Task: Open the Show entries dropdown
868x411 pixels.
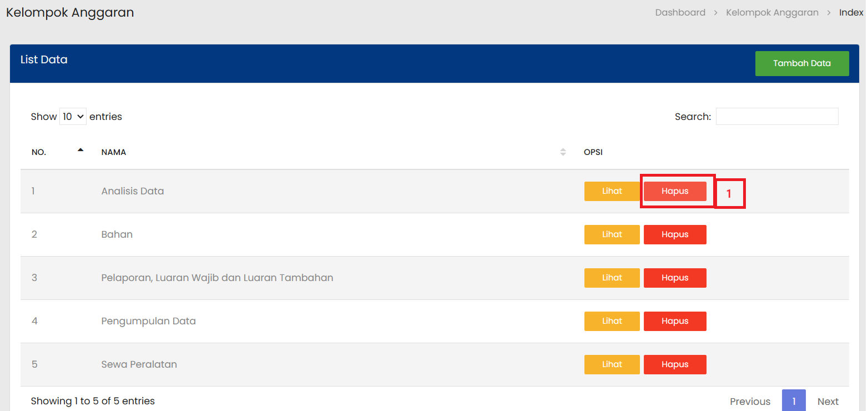Action: tap(73, 117)
